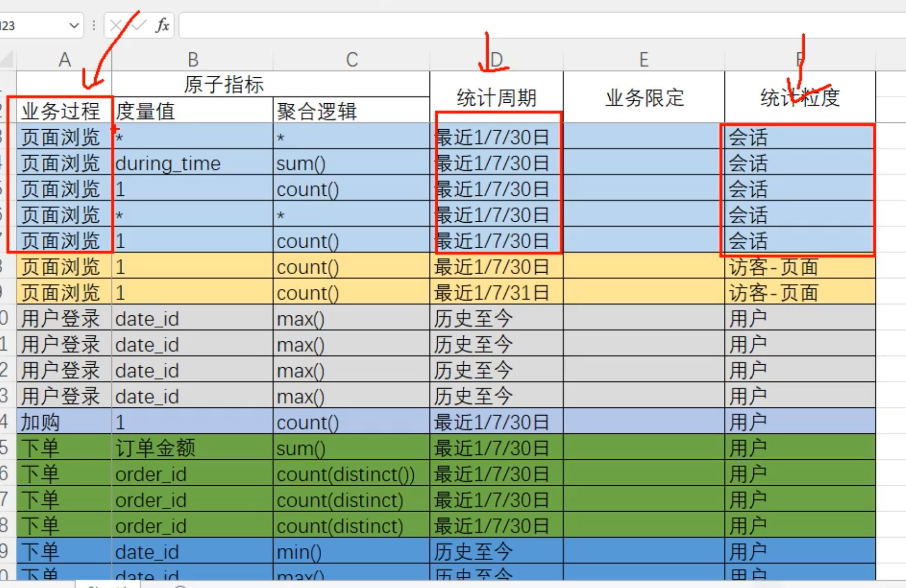
Task: Select the merged 原子指标 header cell
Action: click(223, 84)
